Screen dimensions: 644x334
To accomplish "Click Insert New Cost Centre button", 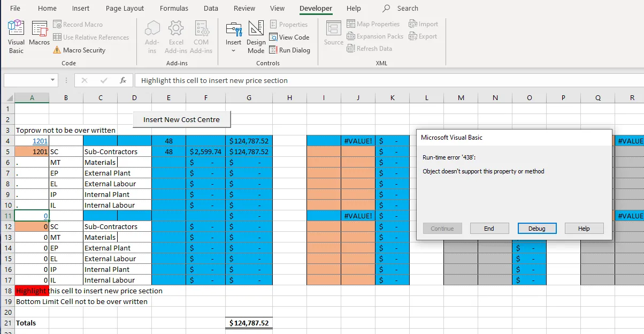I will point(181,119).
